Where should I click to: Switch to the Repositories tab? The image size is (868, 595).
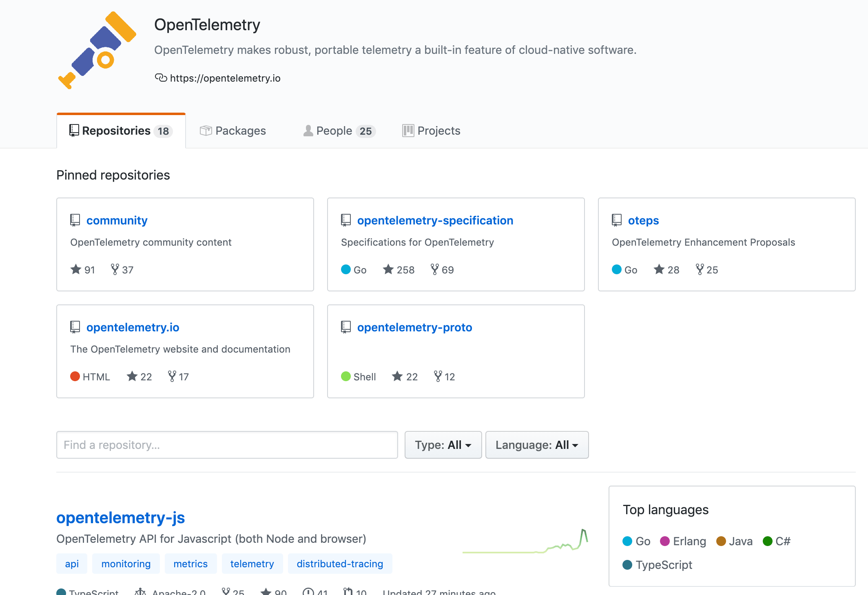pyautogui.click(x=121, y=131)
